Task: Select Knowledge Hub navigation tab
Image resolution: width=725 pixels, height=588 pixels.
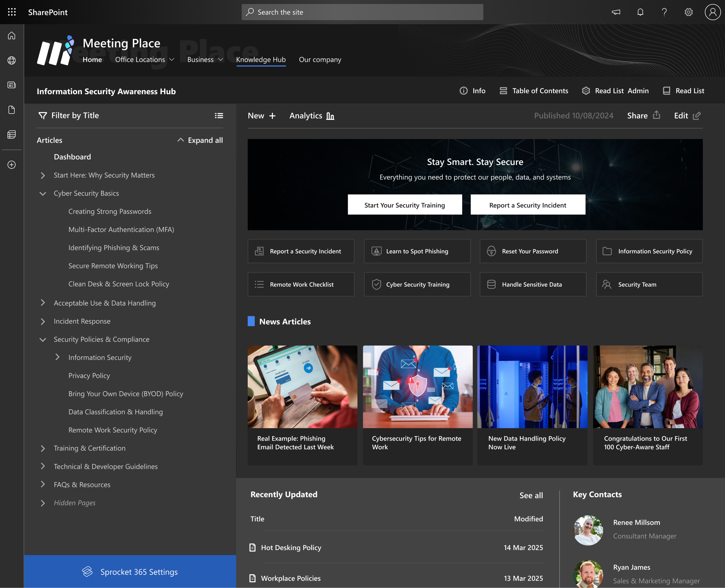Action: tap(261, 60)
